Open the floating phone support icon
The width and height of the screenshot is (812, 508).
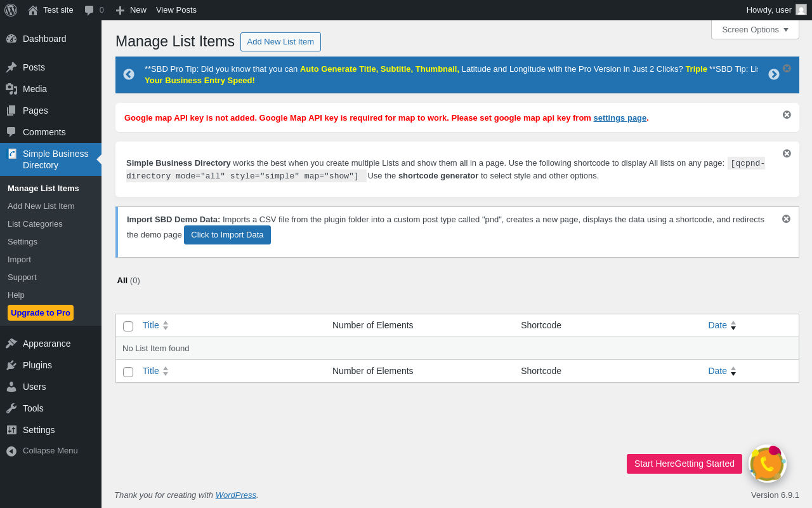pyautogui.click(x=768, y=464)
